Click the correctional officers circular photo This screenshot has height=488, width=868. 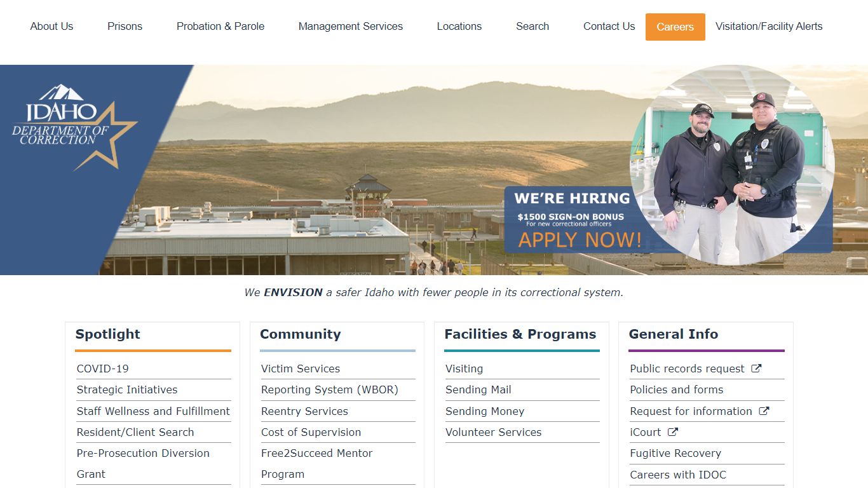[x=731, y=165]
